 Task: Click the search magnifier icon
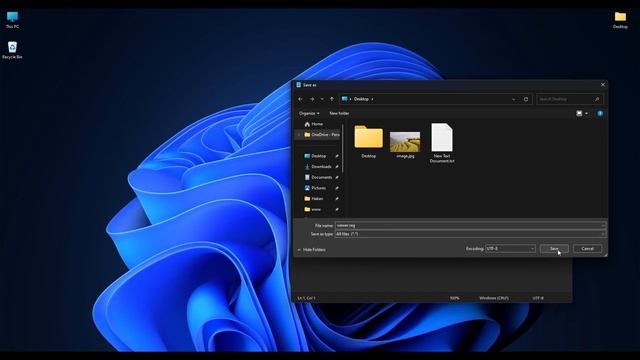(597, 99)
